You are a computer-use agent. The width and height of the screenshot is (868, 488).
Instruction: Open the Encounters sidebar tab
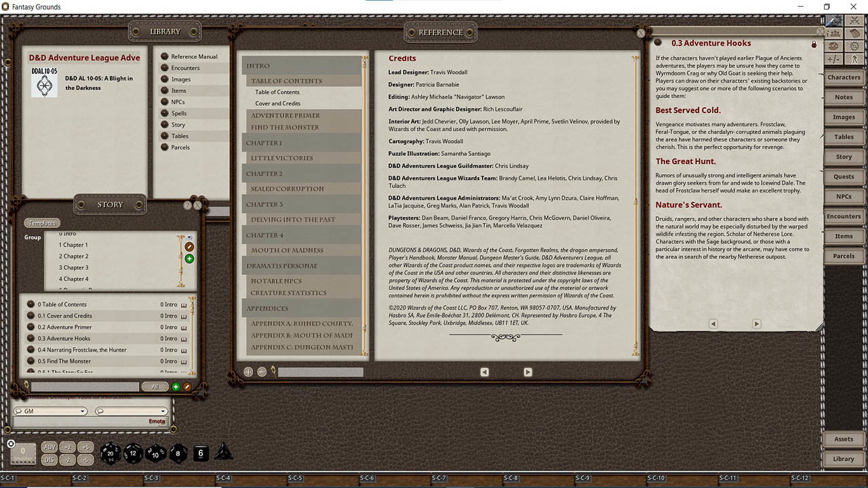(844, 216)
